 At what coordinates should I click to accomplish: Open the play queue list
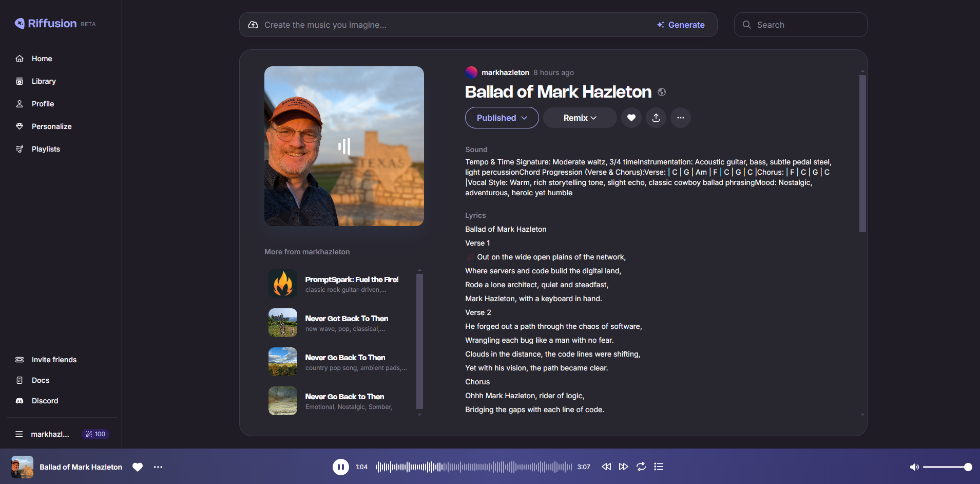click(x=659, y=467)
